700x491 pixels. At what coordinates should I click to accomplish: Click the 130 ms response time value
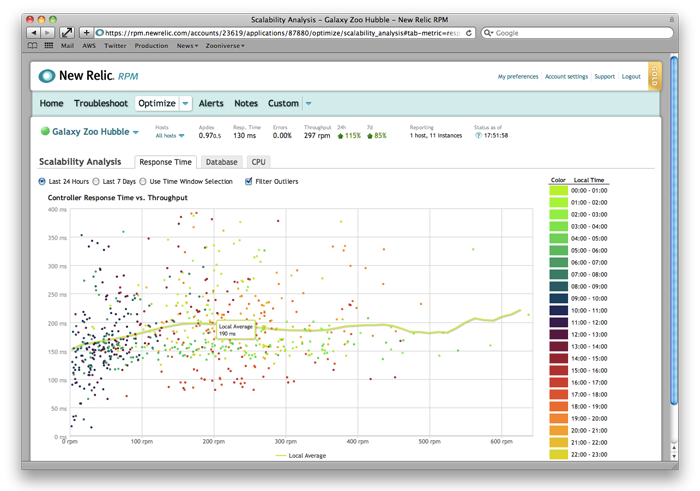245,136
